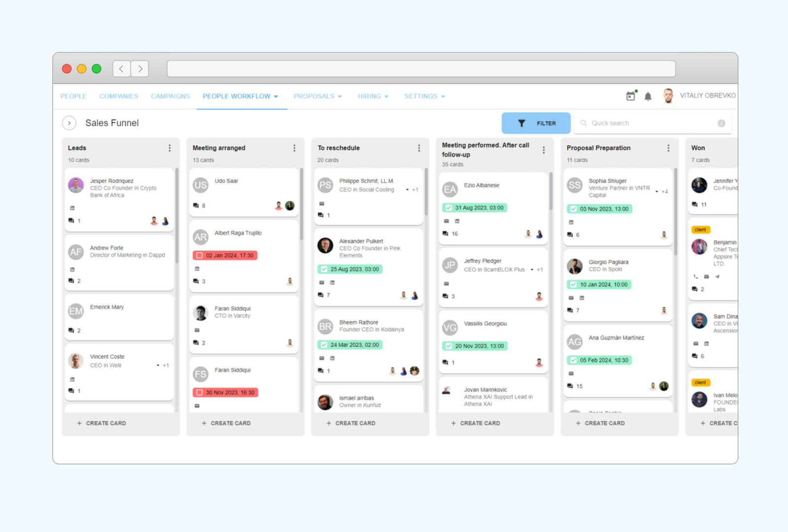Go forward with browser forward arrow
This screenshot has height=532, width=788.
point(140,69)
